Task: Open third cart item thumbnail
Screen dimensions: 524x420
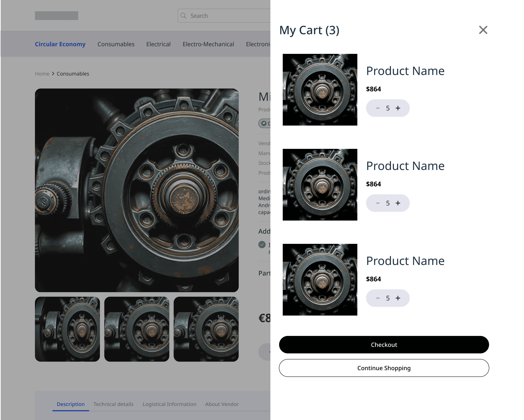Action: click(320, 280)
